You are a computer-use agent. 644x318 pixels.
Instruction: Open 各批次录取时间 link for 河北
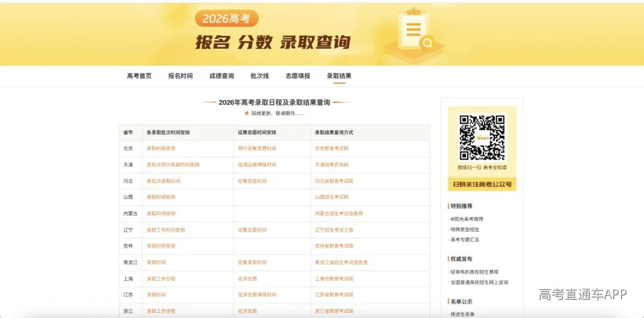(x=163, y=181)
